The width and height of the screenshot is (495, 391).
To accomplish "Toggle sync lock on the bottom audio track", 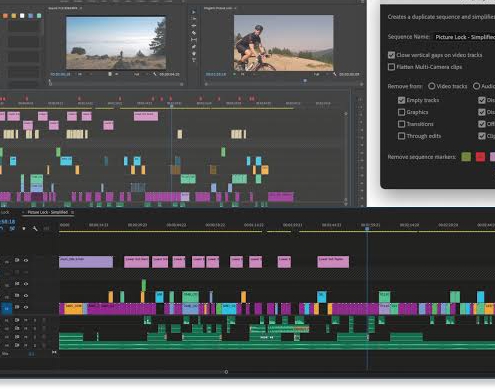I will pos(17,345).
